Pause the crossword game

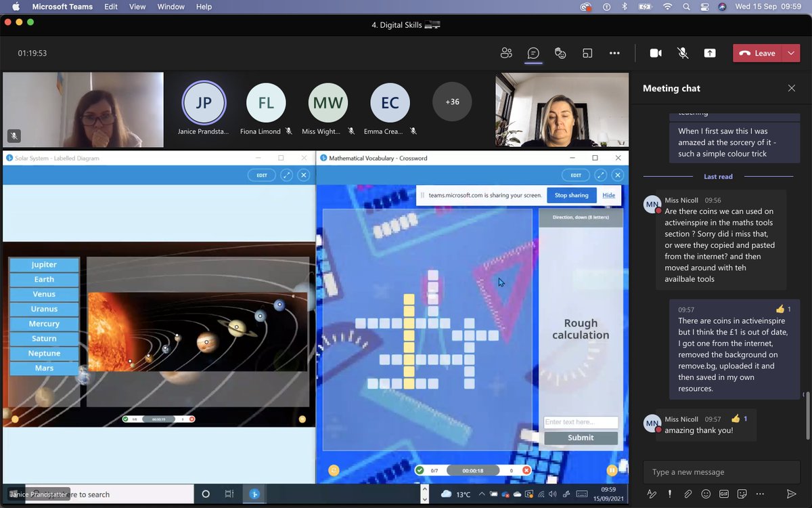(612, 470)
